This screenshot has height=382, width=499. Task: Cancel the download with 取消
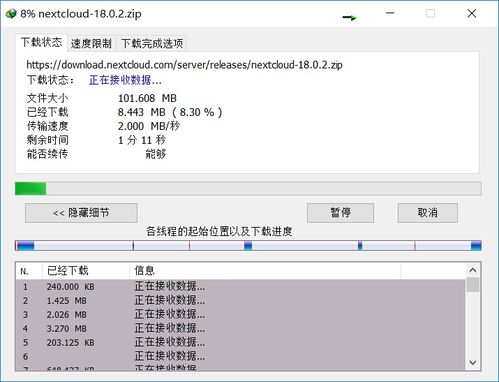(x=427, y=213)
